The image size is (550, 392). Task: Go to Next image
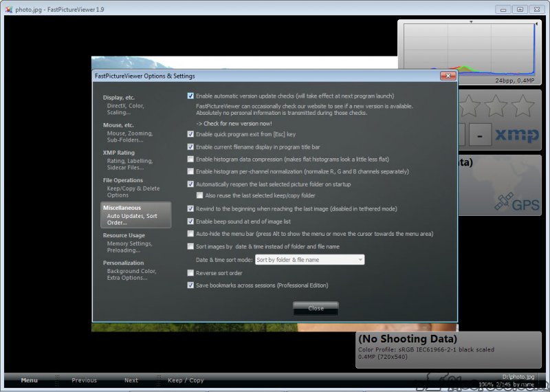coord(131,380)
